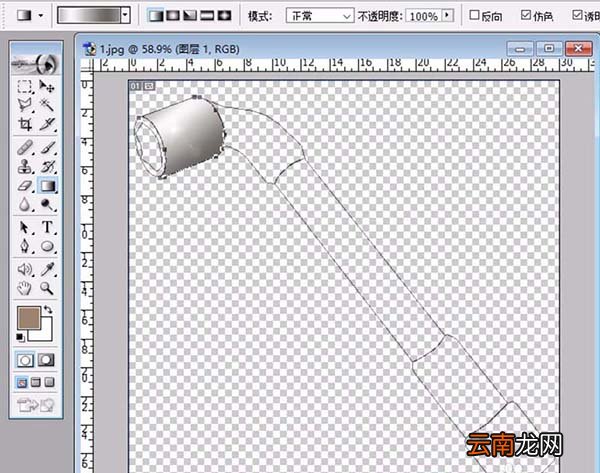Select the Crop tool
The height and width of the screenshot is (473, 600).
click(x=25, y=124)
